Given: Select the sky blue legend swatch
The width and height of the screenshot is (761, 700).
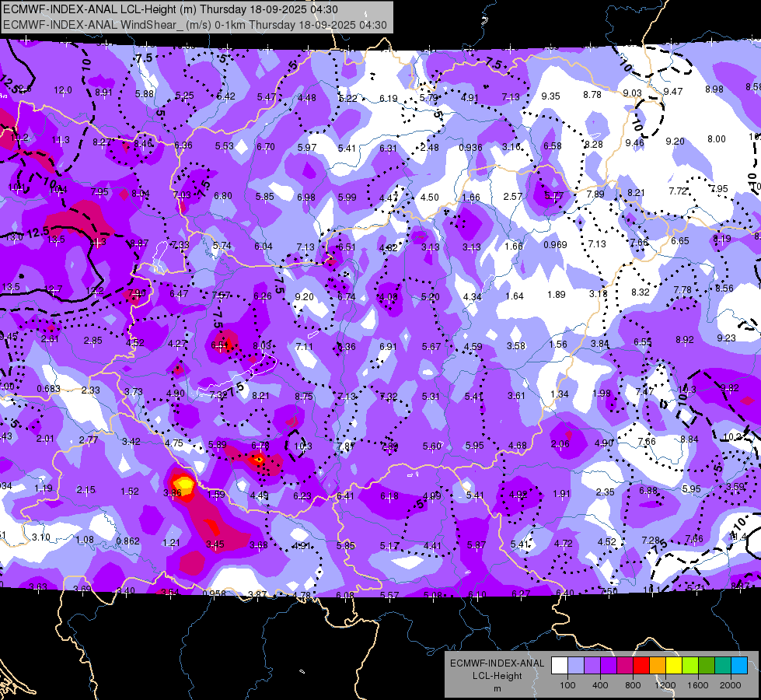Looking at the screenshot, I should [x=739, y=666].
